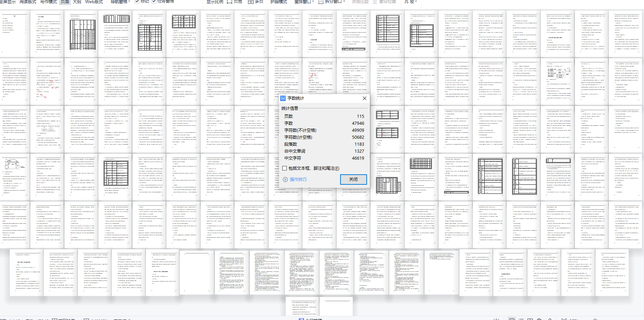The height and width of the screenshot is (320, 644).
Task: Uncheck the 标记 checkbox
Action: point(137,2)
